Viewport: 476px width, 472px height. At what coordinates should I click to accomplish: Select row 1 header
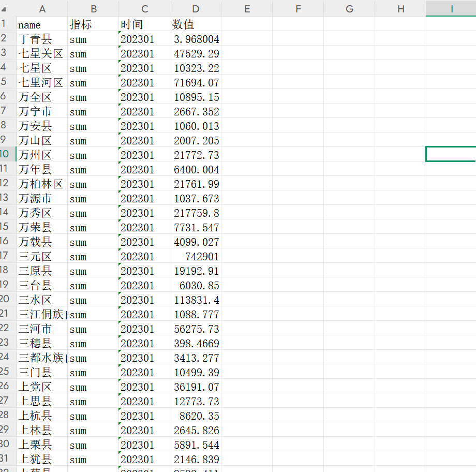pos(8,24)
